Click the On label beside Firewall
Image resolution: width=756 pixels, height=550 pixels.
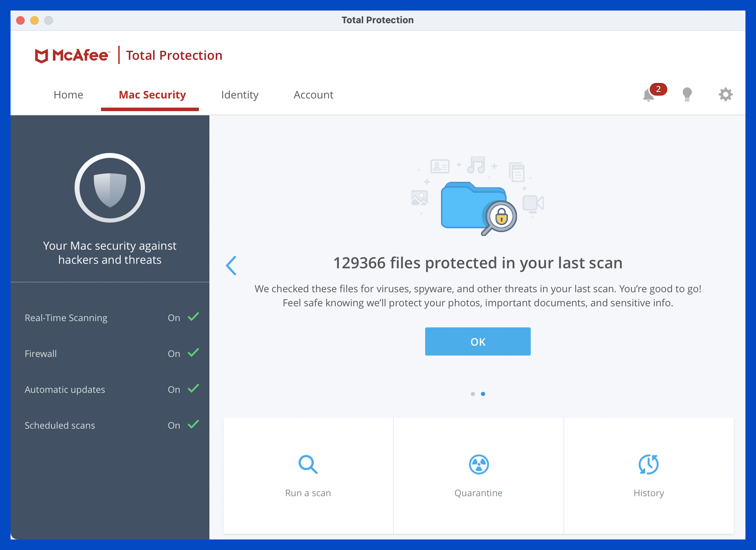(x=174, y=354)
